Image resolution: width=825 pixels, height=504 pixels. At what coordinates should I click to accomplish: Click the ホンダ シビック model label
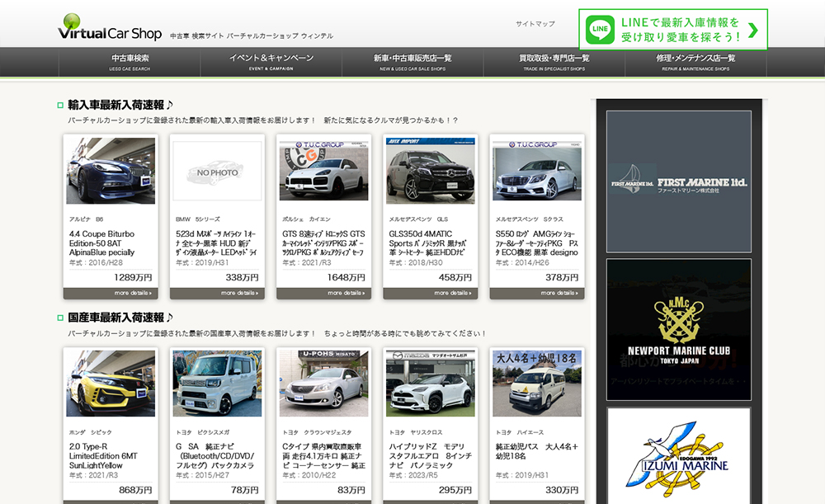(x=91, y=432)
